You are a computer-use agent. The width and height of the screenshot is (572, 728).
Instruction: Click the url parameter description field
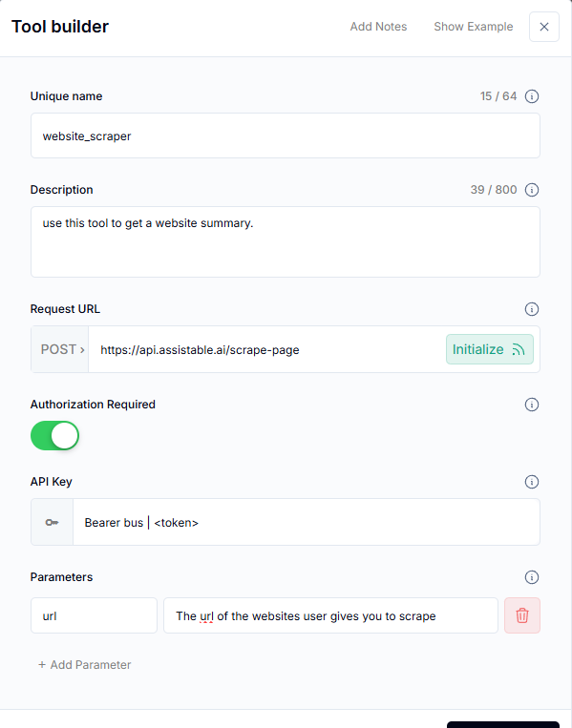(x=330, y=615)
